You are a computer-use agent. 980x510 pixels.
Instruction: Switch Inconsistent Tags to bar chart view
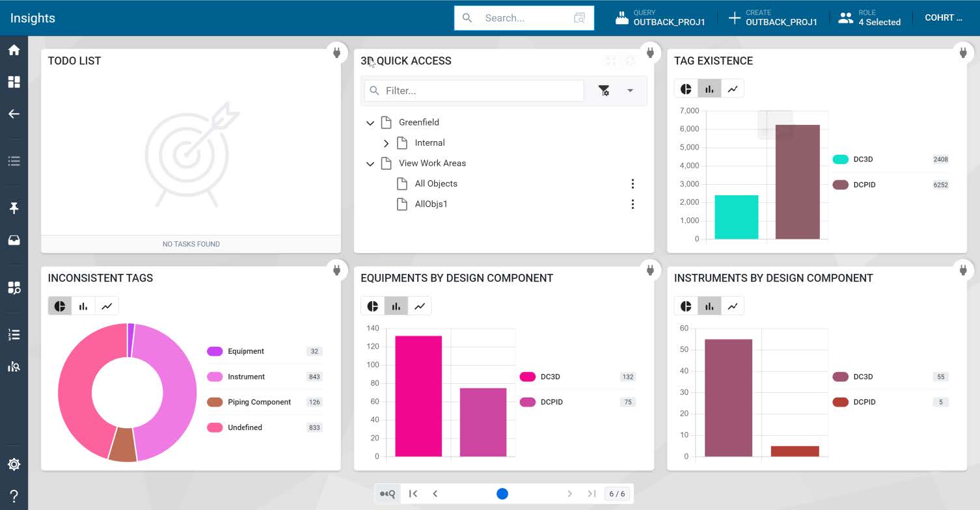[x=83, y=306]
